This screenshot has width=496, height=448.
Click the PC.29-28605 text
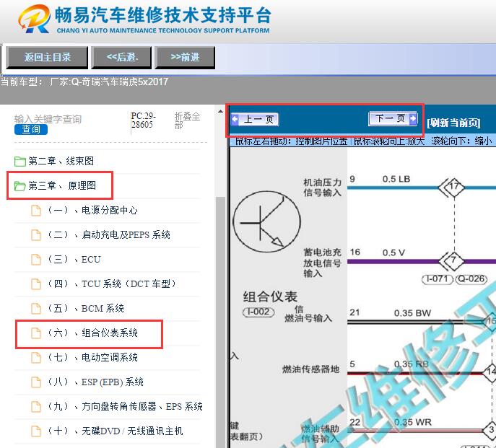tap(143, 120)
